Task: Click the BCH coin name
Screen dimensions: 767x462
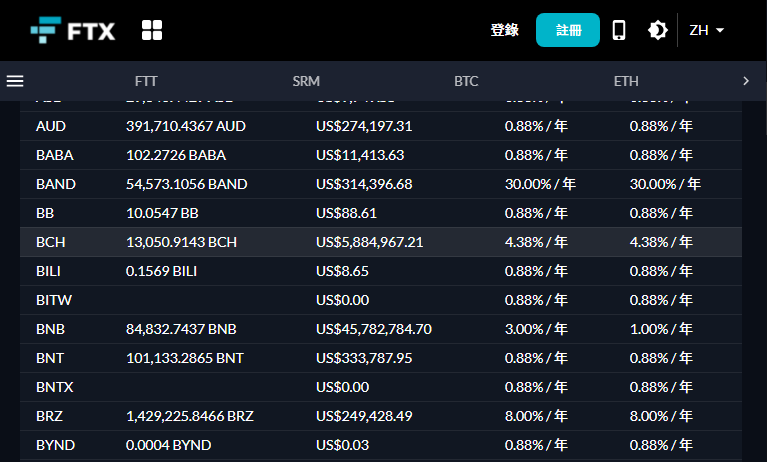Action: point(50,242)
